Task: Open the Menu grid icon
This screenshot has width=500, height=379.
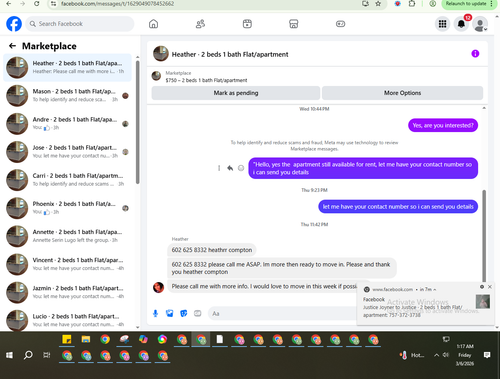Action: point(442,24)
